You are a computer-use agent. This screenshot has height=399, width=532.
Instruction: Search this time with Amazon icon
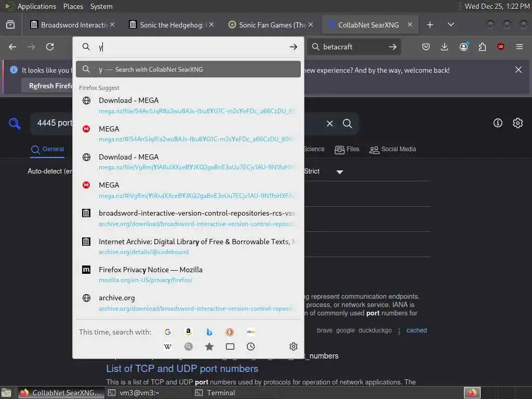tap(188, 332)
